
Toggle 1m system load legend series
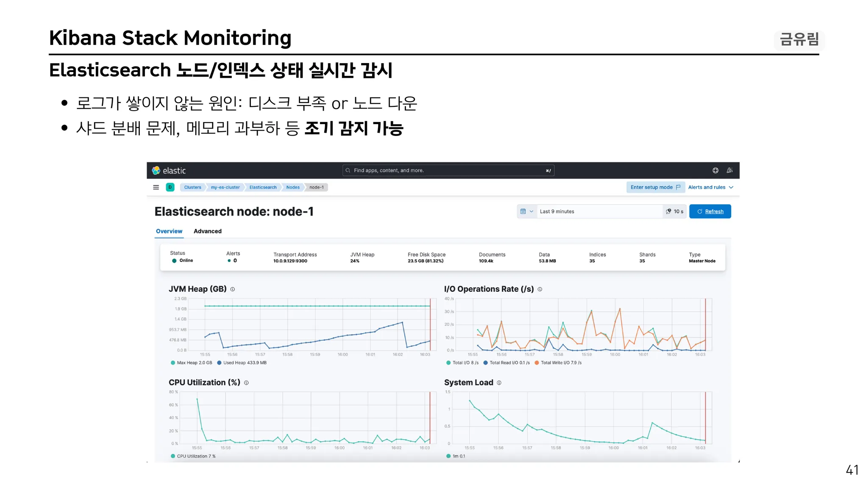pos(456,456)
